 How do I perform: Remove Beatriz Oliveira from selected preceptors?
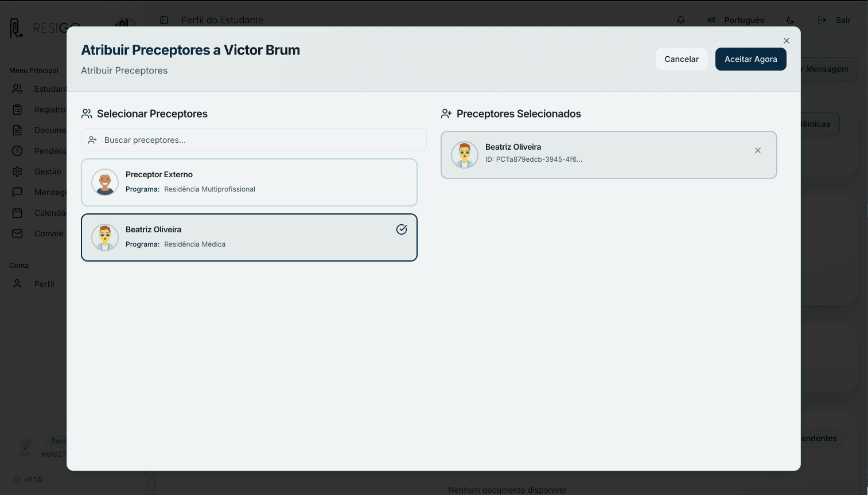click(x=758, y=150)
